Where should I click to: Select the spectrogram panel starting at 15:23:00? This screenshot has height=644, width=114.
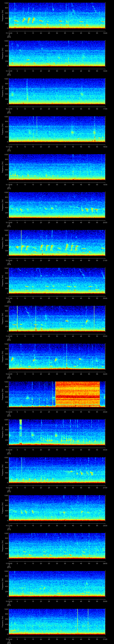(57, 356)
